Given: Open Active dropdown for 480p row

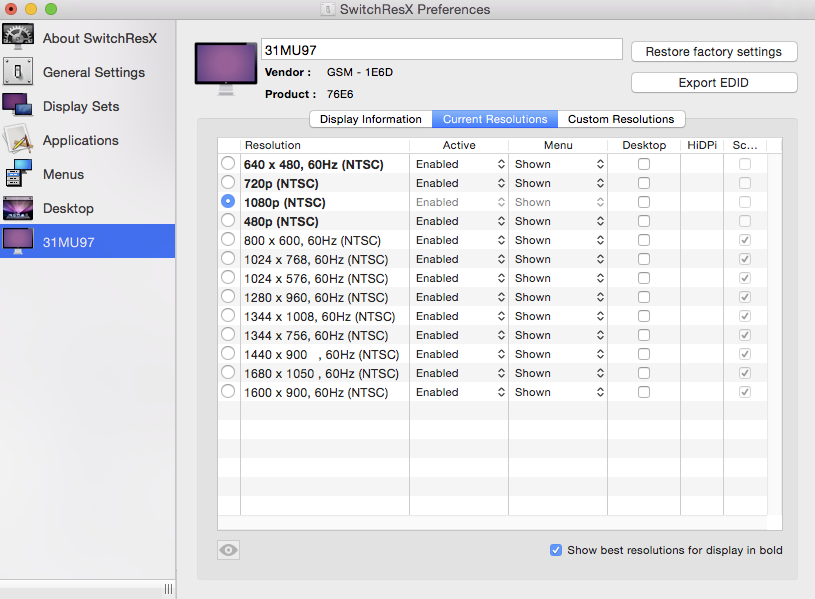Looking at the screenshot, I should pos(459,221).
